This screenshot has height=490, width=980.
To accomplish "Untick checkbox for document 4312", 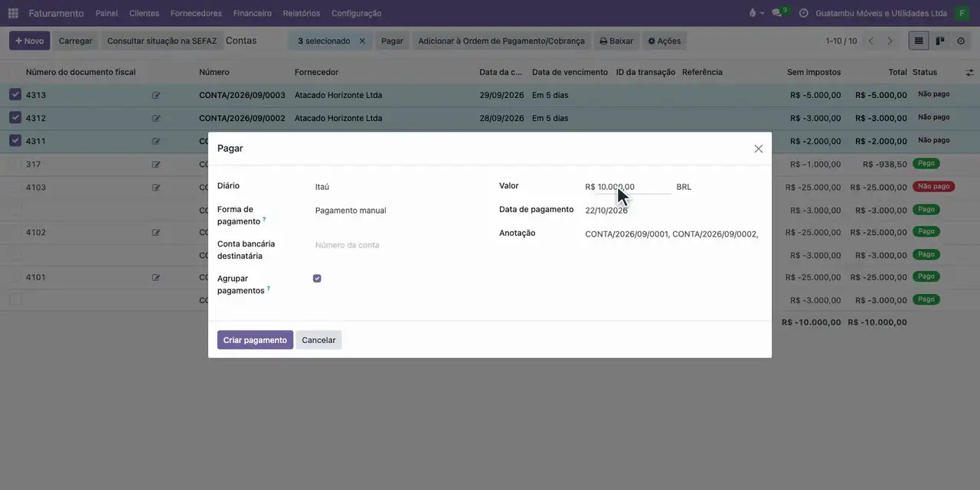I will 15,118.
